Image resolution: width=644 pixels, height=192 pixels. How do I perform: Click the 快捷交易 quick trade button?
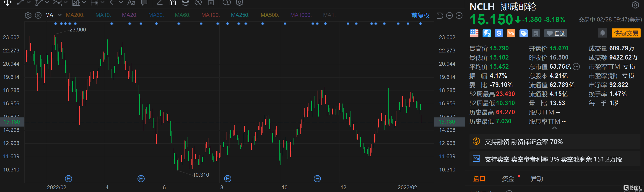point(626,33)
